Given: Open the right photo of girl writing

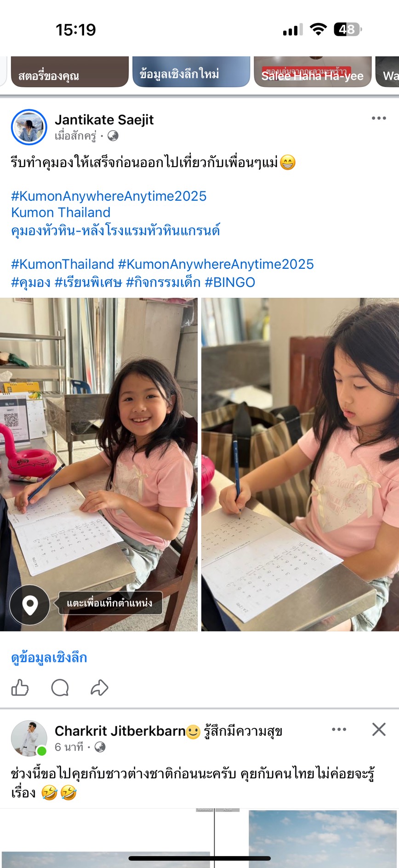Looking at the screenshot, I should (300, 464).
